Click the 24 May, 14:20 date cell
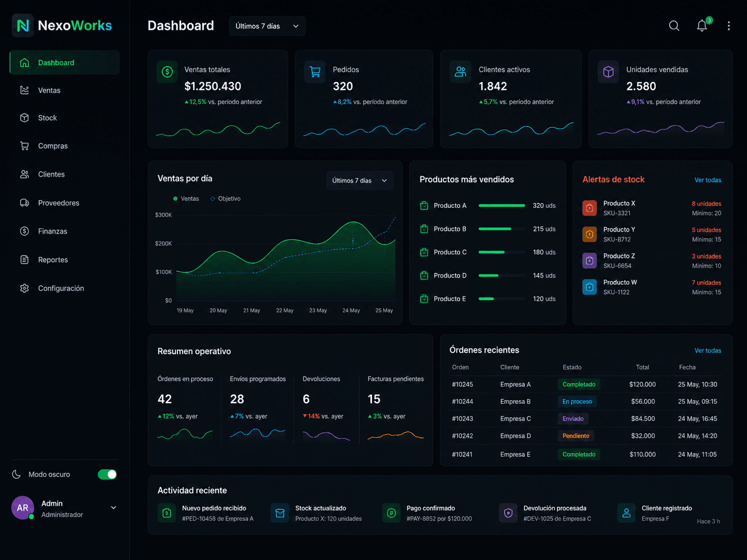This screenshot has height=560, width=747. (697, 436)
